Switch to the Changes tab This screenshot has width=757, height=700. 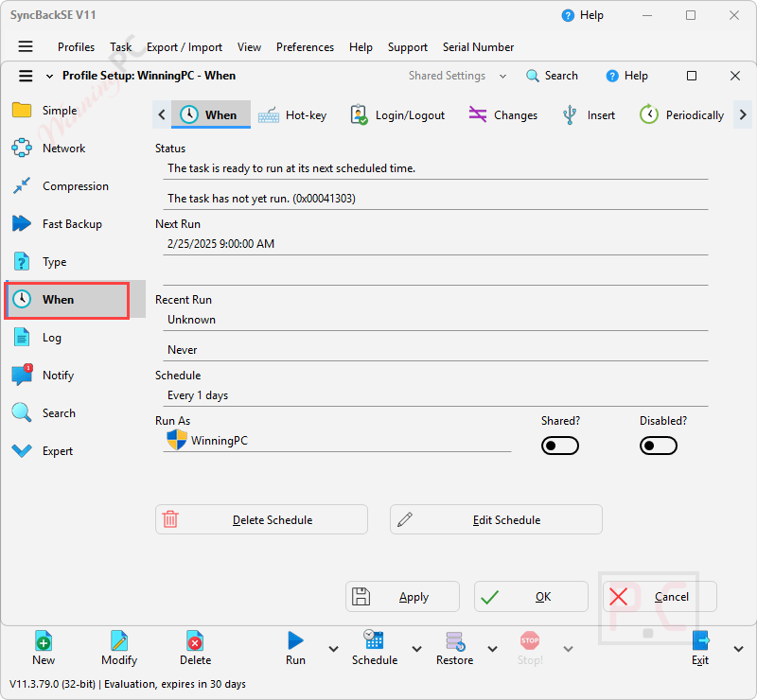pyautogui.click(x=503, y=115)
